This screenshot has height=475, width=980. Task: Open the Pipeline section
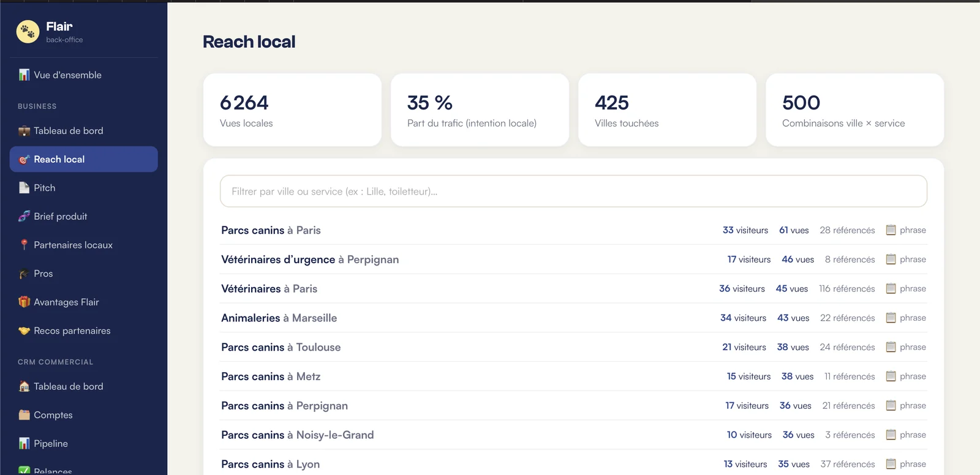click(x=84, y=443)
